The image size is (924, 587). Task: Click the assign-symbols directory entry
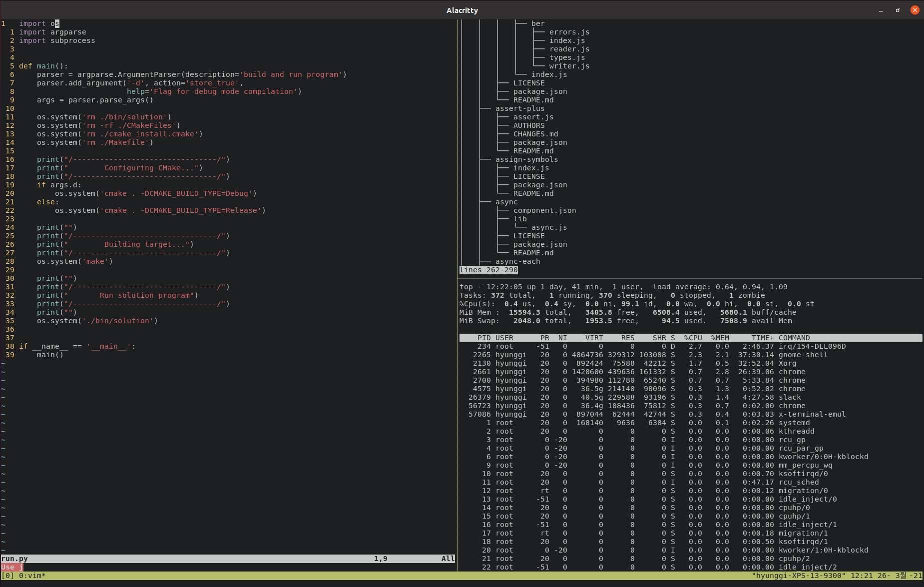click(x=527, y=159)
